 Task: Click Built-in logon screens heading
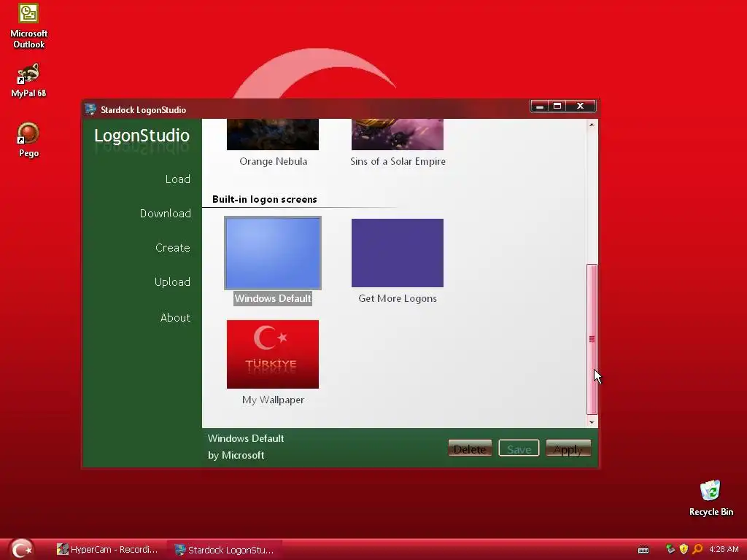(x=264, y=199)
